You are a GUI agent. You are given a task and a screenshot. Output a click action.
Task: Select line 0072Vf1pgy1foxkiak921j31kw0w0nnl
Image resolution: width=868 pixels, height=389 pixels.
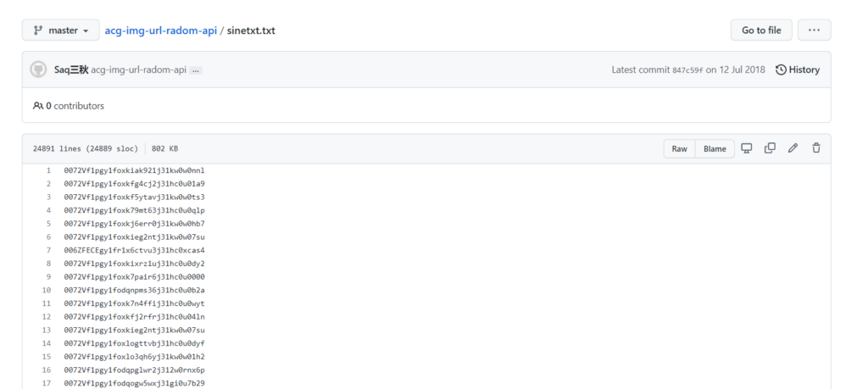[x=134, y=170]
